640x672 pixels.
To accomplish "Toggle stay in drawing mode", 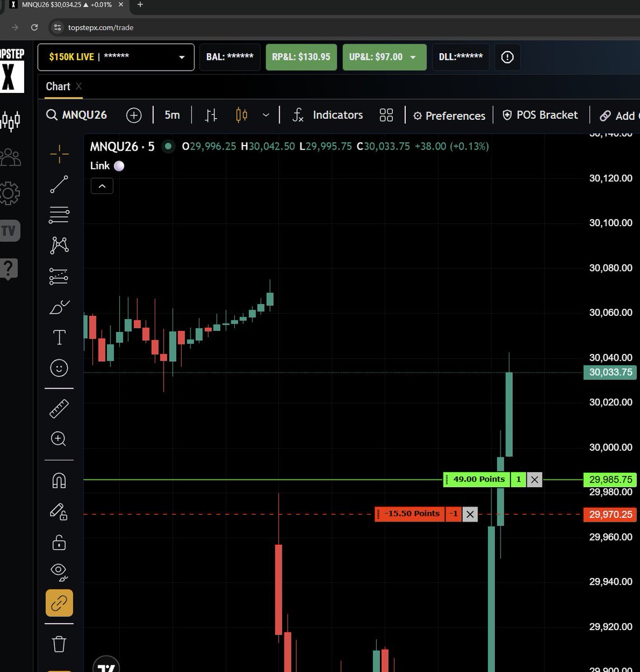I will [x=59, y=511].
